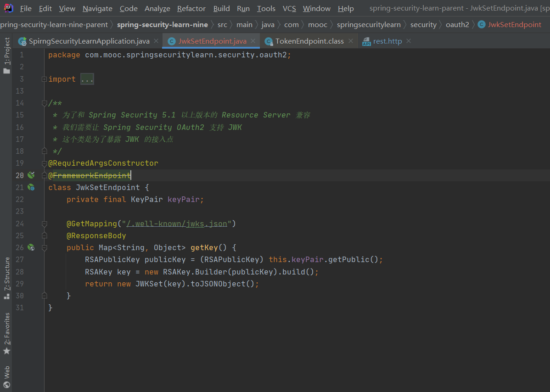Collapse fold marker at @GetMapping line

(x=44, y=224)
